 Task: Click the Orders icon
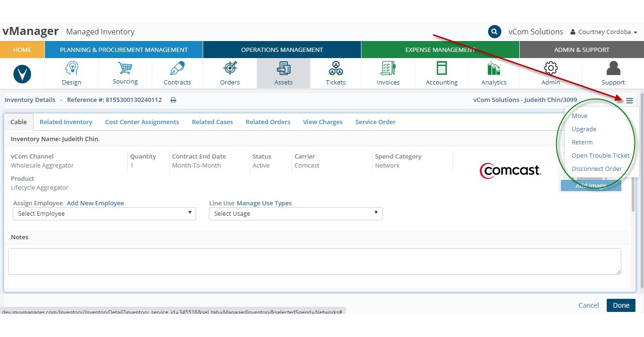point(230,73)
